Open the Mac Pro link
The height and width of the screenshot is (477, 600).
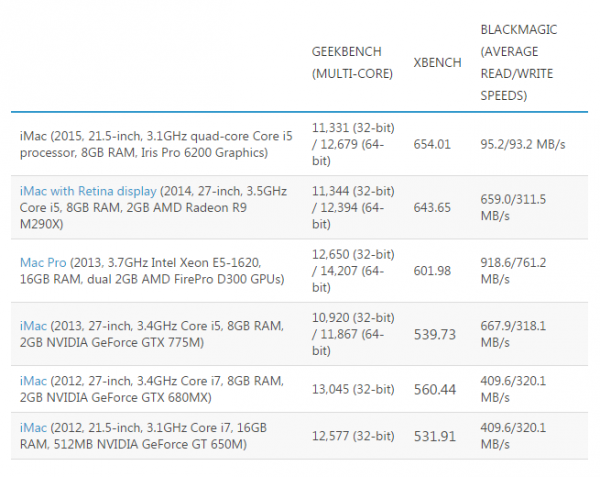(43, 262)
